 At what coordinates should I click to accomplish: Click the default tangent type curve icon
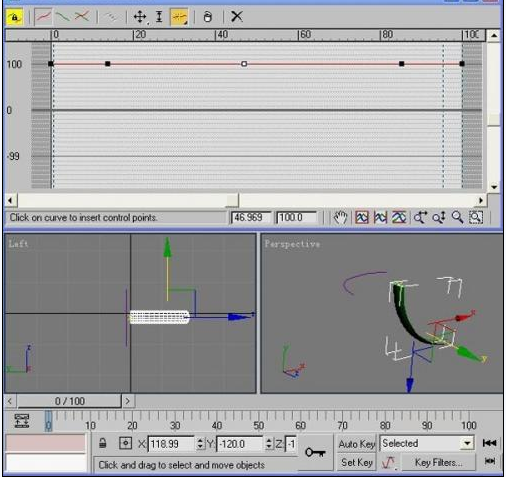[389, 463]
